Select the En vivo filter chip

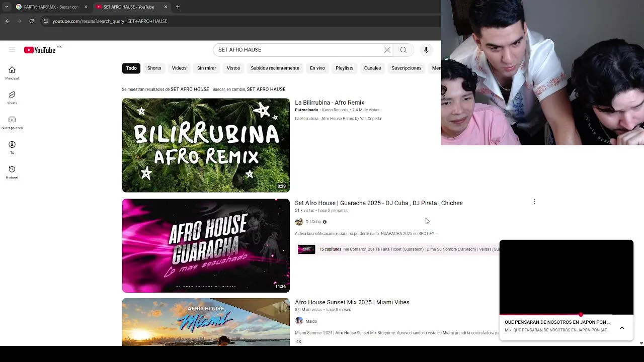(317, 68)
